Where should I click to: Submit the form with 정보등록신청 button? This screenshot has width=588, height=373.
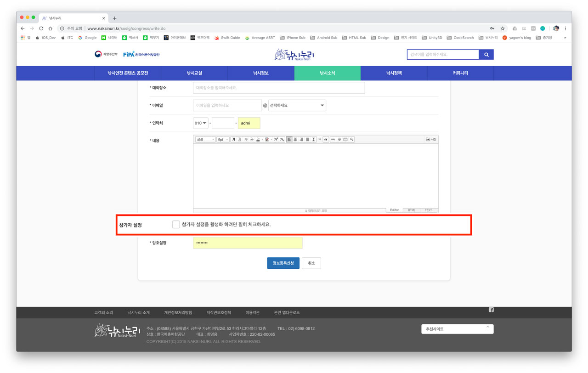(283, 263)
